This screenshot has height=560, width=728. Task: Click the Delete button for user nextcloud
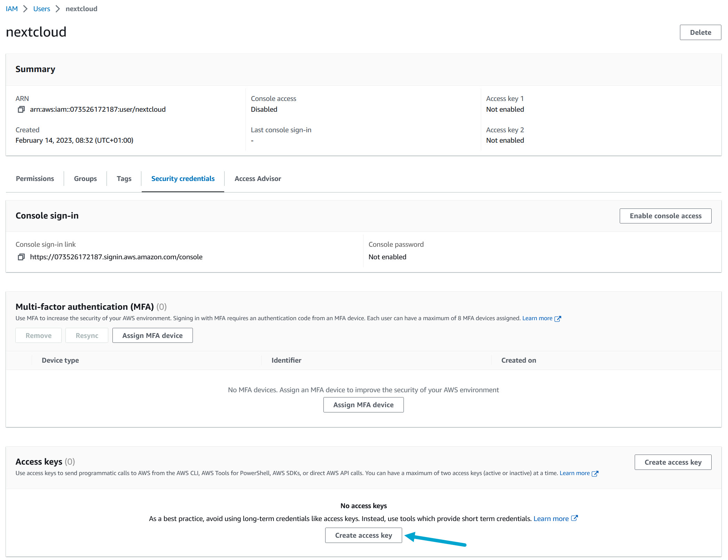pyautogui.click(x=700, y=32)
